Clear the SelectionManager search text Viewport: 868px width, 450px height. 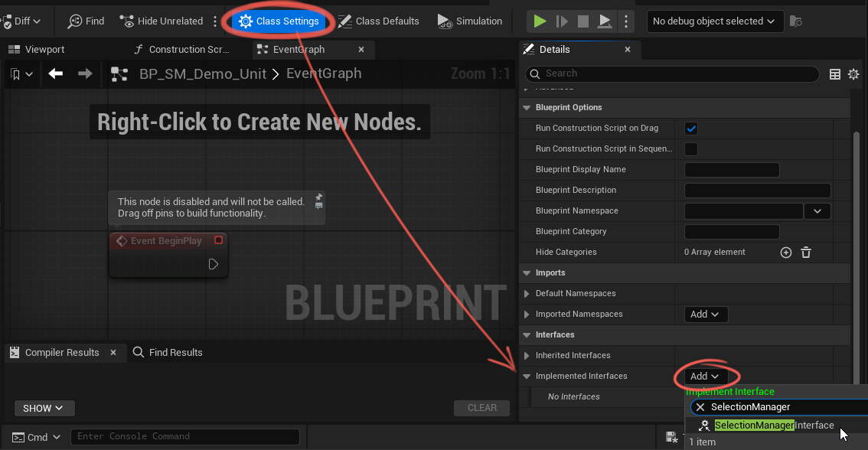700,407
